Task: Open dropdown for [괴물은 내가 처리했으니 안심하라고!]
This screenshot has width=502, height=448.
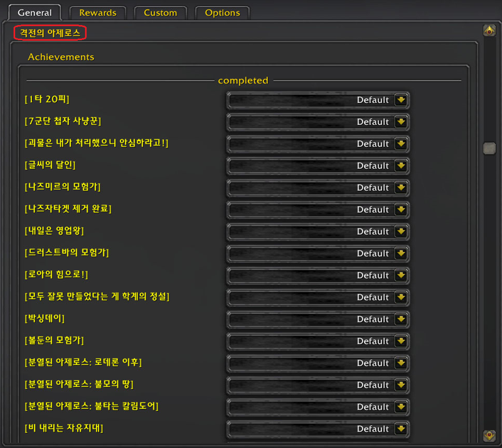Action: click(318, 144)
